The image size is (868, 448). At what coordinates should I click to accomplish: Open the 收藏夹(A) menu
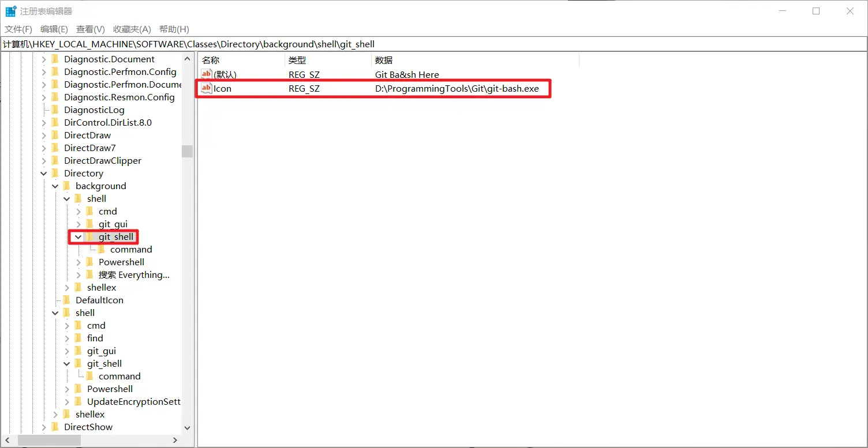click(132, 29)
